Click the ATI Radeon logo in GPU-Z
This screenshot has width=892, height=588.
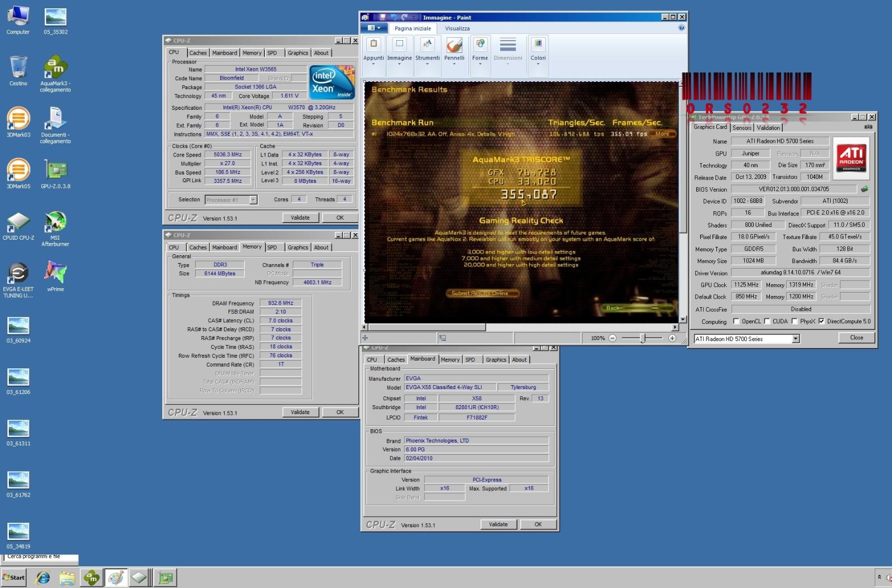(851, 158)
